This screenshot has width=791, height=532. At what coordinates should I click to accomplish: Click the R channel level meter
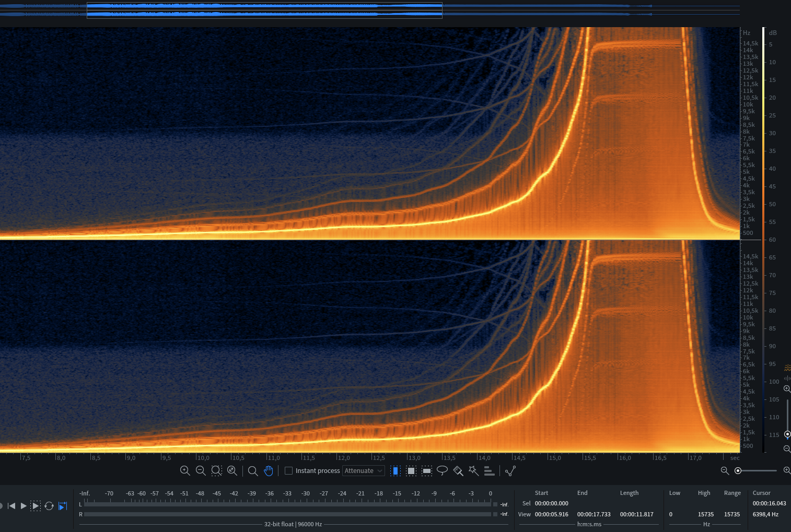click(x=287, y=514)
